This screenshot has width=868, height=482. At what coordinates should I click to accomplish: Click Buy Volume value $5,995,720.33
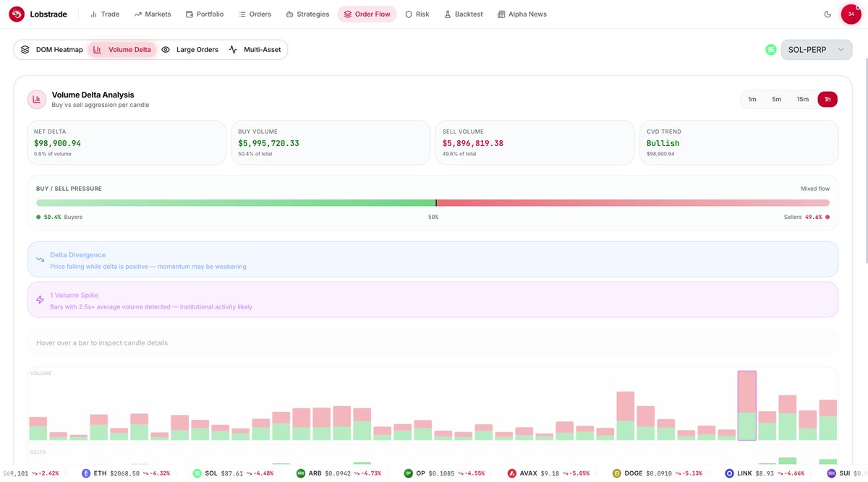pyautogui.click(x=268, y=143)
